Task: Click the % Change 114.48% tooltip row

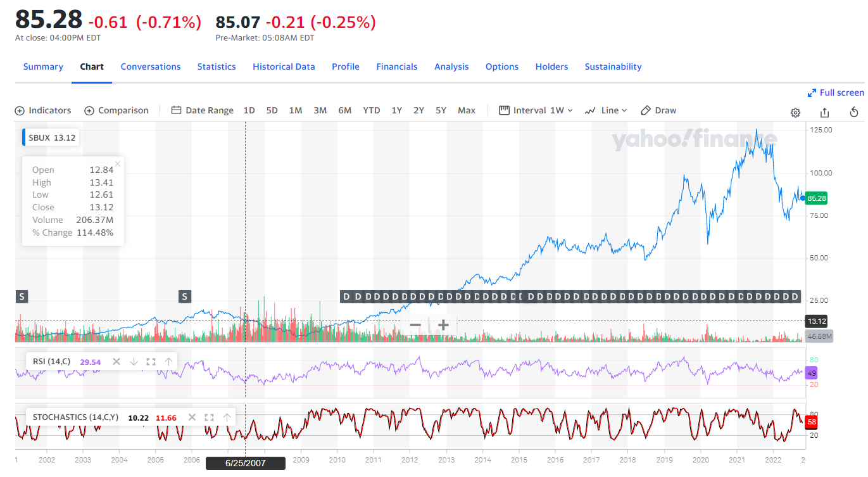Action: pos(73,232)
